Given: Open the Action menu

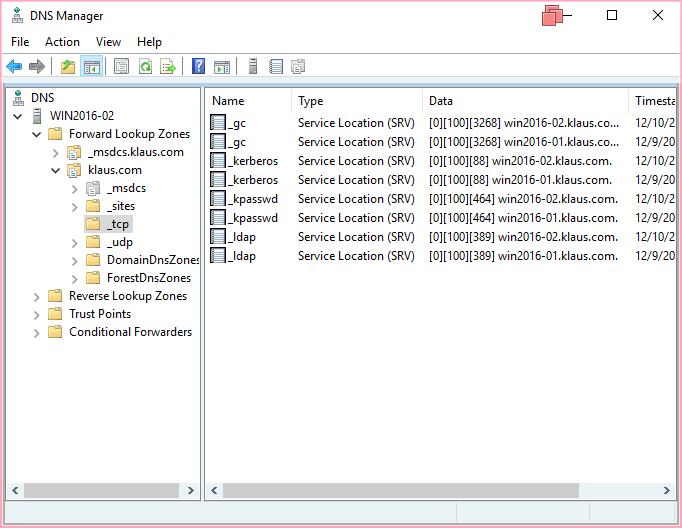Looking at the screenshot, I should point(62,42).
